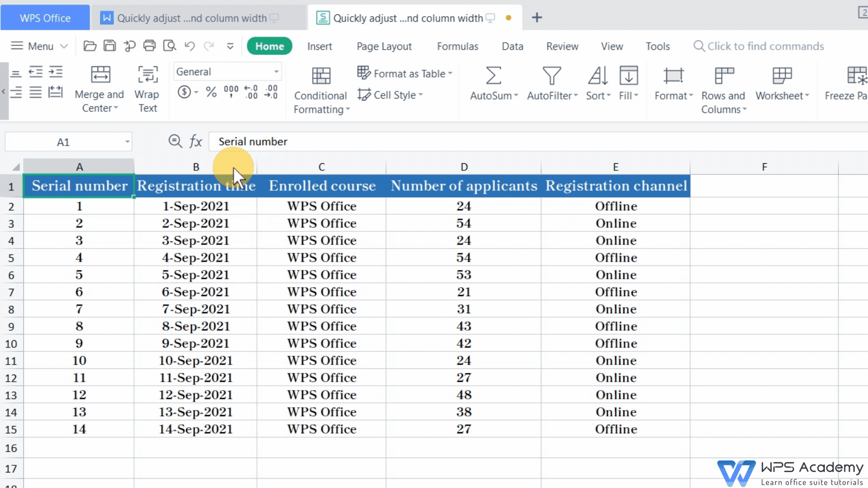Increase decimal places
This screenshot has height=488, width=868.
click(x=251, y=92)
